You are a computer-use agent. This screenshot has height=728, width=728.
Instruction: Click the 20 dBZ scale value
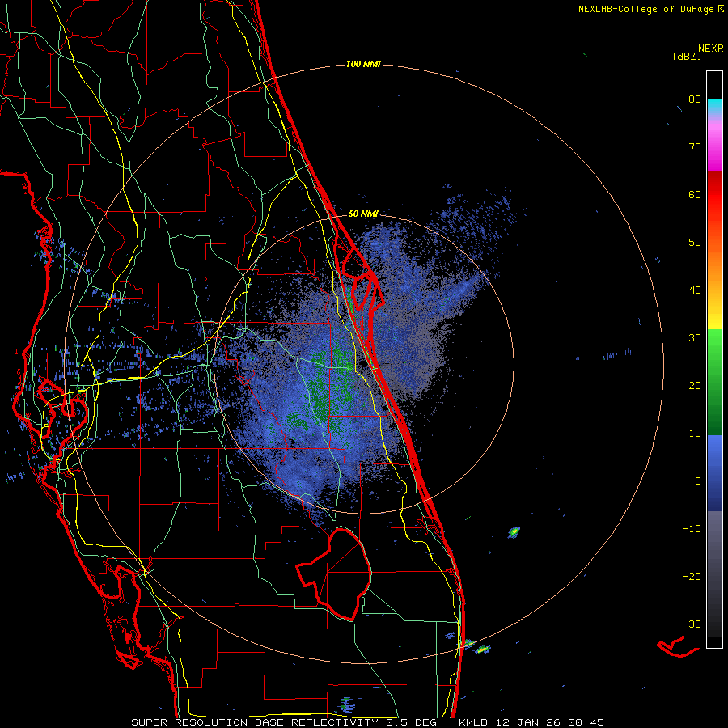tap(695, 386)
